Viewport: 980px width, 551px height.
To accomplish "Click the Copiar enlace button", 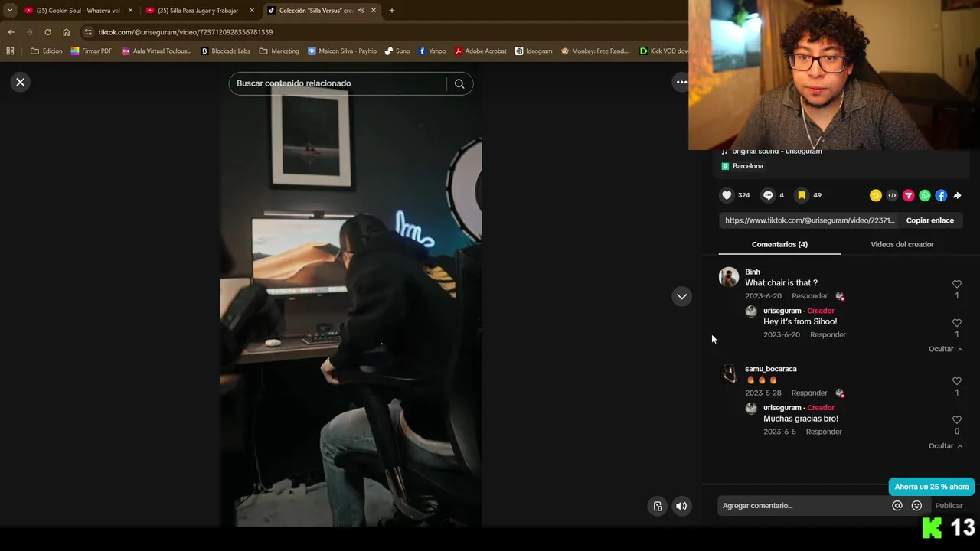I will point(930,220).
